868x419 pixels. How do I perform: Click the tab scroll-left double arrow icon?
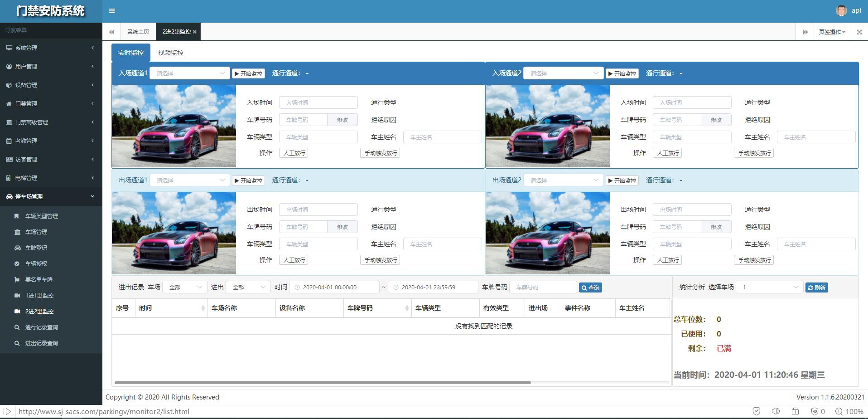tap(111, 32)
